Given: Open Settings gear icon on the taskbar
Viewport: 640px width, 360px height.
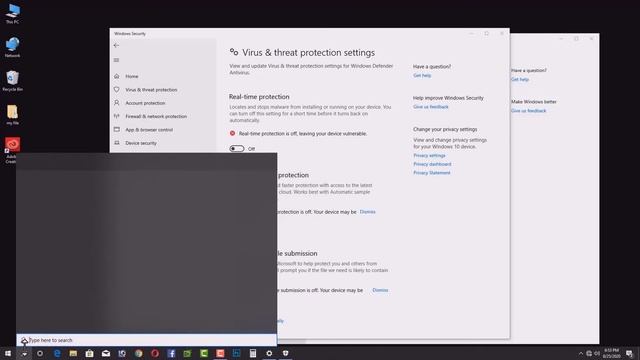Looking at the screenshot, I should 269,353.
